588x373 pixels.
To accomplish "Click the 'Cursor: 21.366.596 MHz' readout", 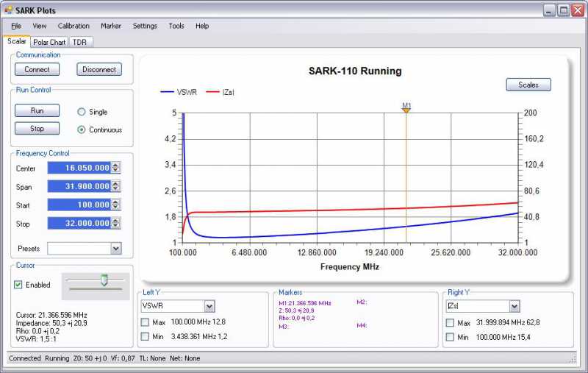I will point(51,315).
